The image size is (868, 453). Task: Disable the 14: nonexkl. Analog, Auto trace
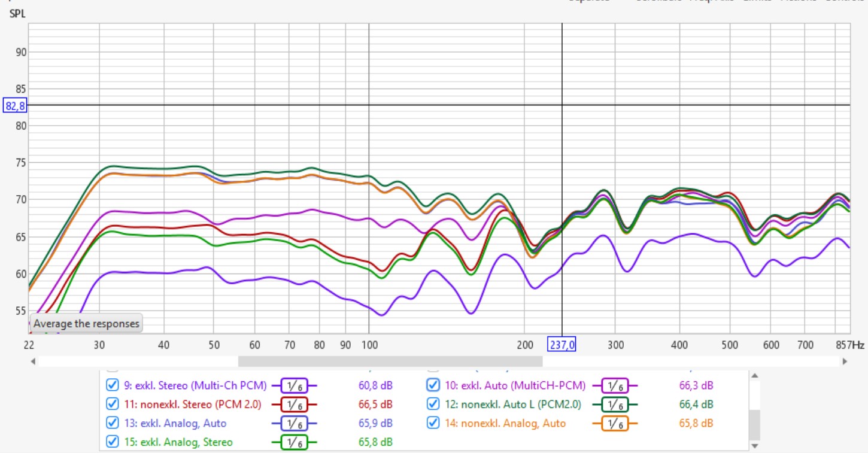tap(433, 423)
